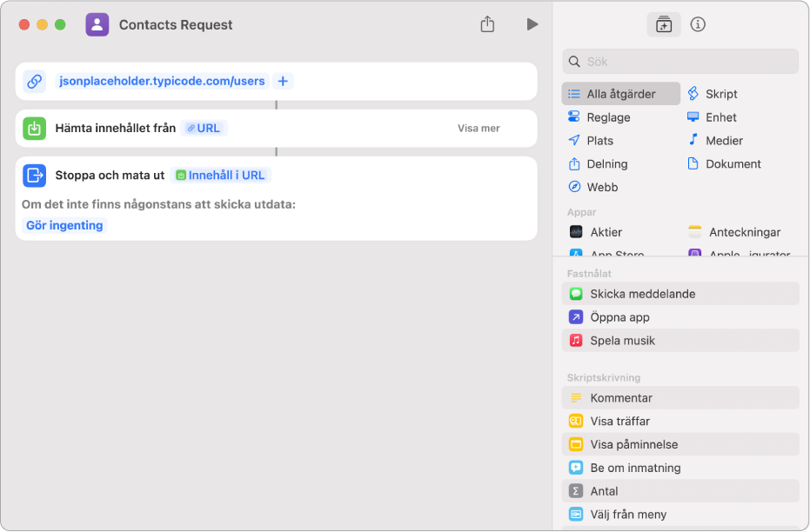Viewport: 810px width, 532px height.
Task: Click the Antal sigma icon
Action: pos(576,491)
